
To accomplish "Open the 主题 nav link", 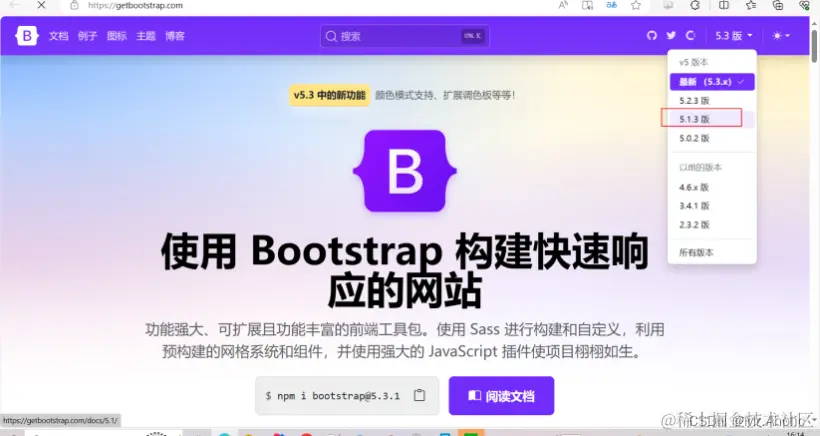I will (x=146, y=36).
